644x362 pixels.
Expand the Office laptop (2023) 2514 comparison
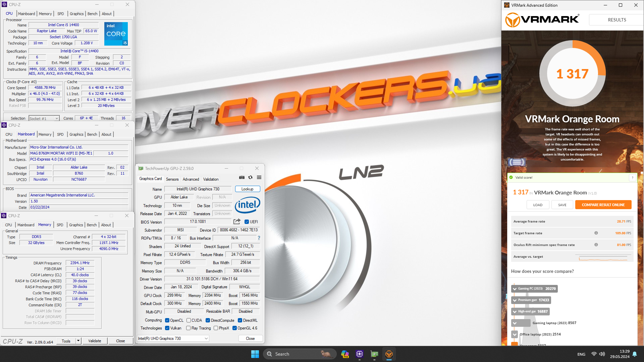click(515, 335)
